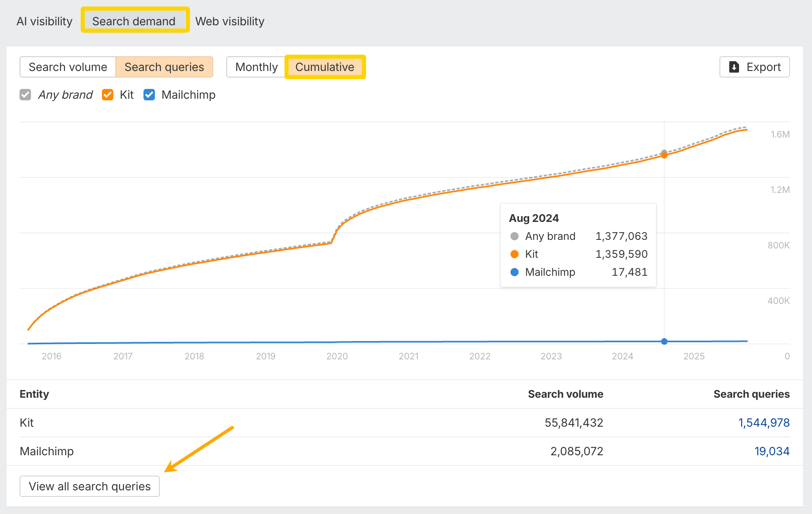This screenshot has height=514, width=812.
Task: Open Kit's 1,544,978 search queries link
Action: coord(763,423)
